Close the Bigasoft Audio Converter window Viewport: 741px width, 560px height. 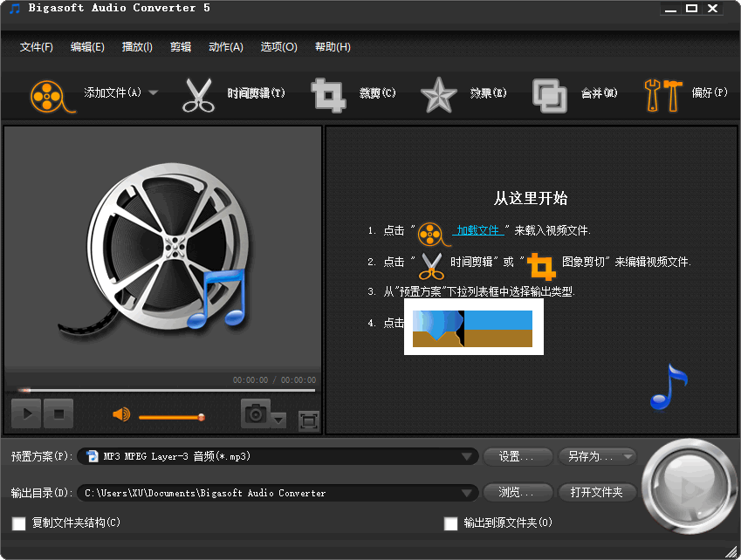(x=713, y=9)
